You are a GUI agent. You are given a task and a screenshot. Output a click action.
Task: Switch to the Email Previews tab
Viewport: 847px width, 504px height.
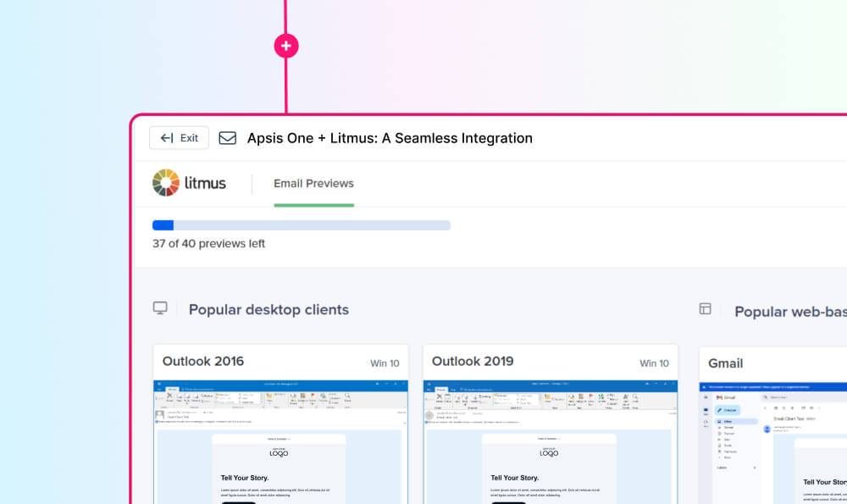coord(313,183)
